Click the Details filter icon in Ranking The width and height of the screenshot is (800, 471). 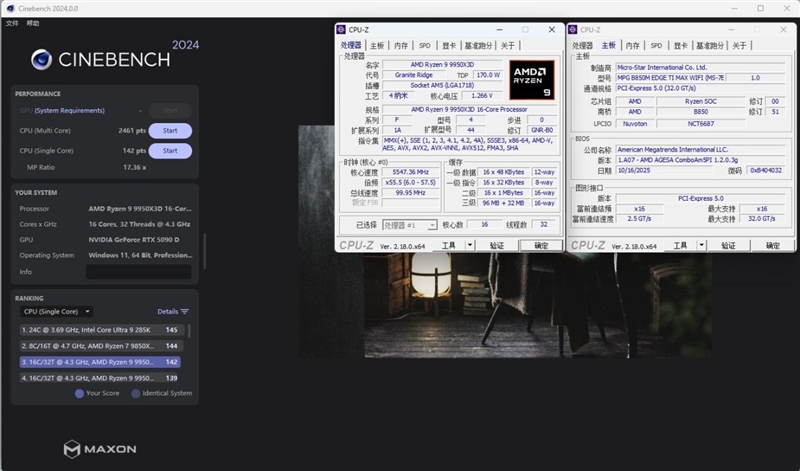pos(185,312)
